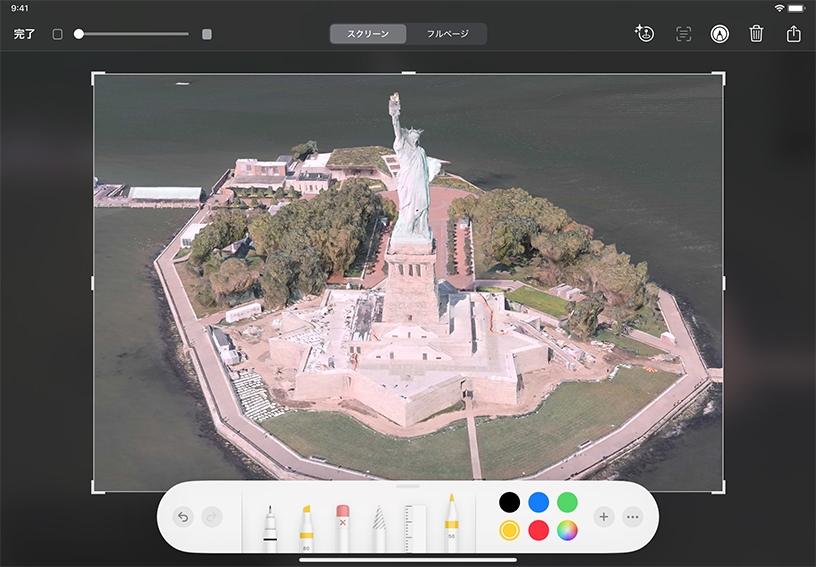Click the opacity slider track

tap(132, 34)
